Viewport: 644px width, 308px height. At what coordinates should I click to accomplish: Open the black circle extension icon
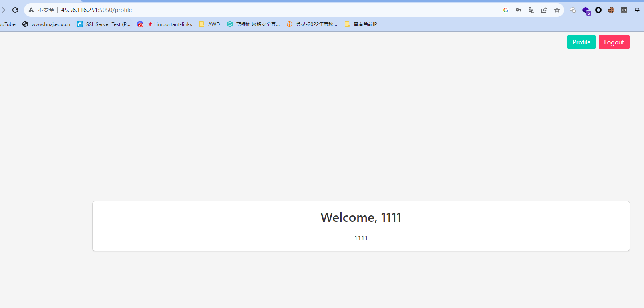[x=598, y=10]
